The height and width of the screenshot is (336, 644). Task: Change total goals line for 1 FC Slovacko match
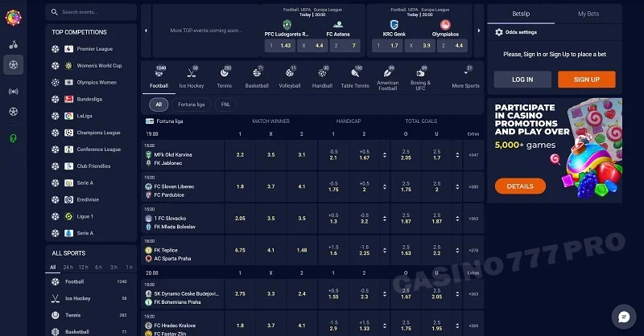(x=457, y=219)
